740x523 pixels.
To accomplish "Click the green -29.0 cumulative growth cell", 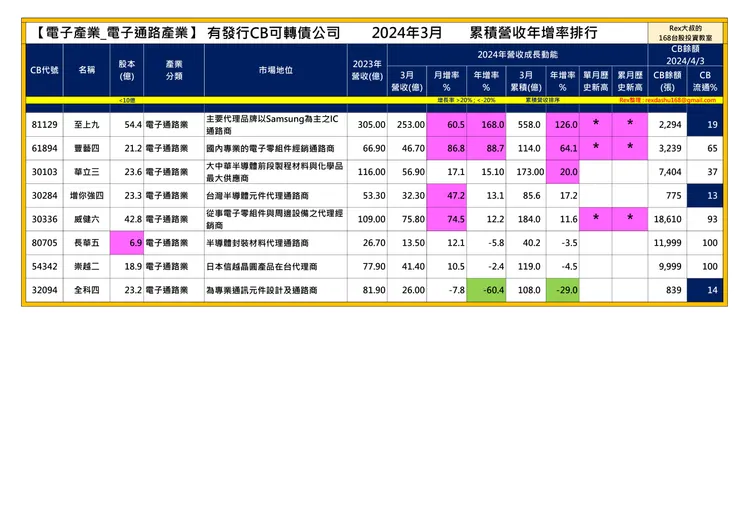I will tap(563, 290).
